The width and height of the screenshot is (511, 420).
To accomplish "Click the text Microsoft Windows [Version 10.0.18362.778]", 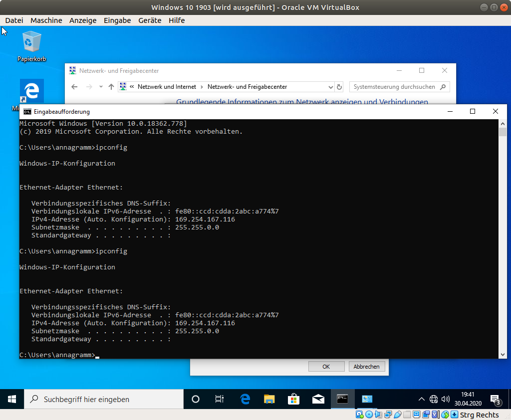I will 103,124.
